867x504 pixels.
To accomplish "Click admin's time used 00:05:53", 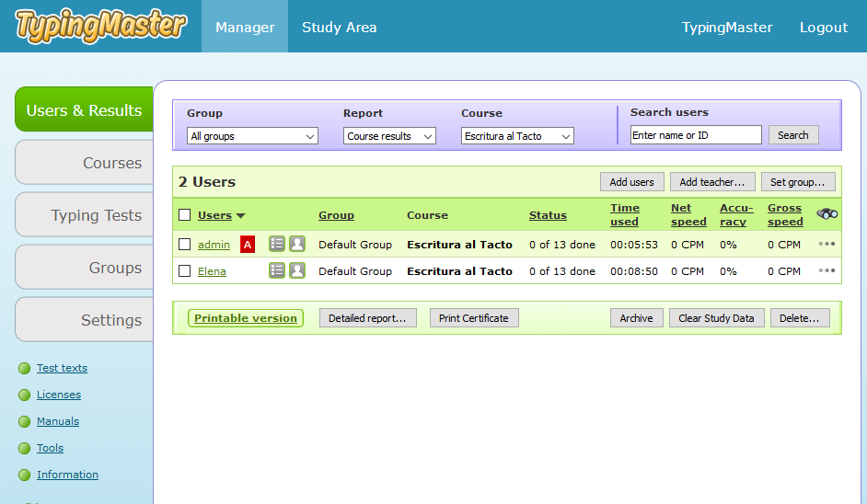I will pos(633,245).
